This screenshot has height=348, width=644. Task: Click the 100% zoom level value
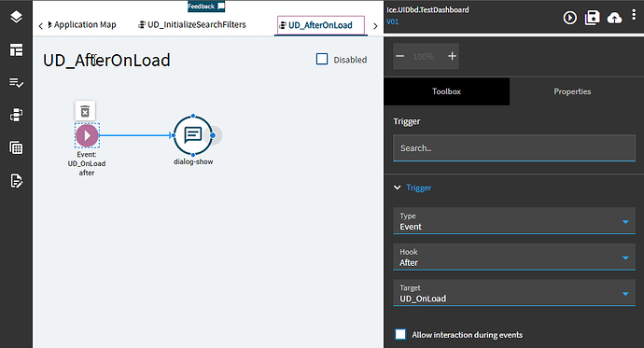coord(423,57)
